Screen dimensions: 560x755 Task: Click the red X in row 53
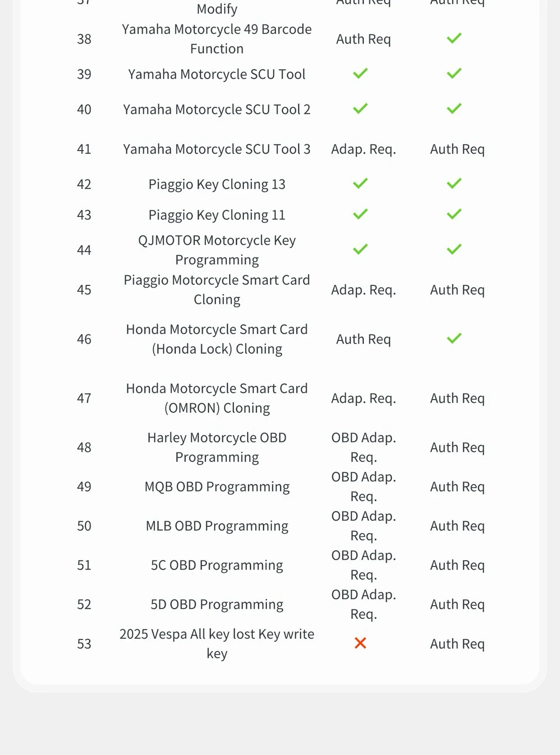360,643
